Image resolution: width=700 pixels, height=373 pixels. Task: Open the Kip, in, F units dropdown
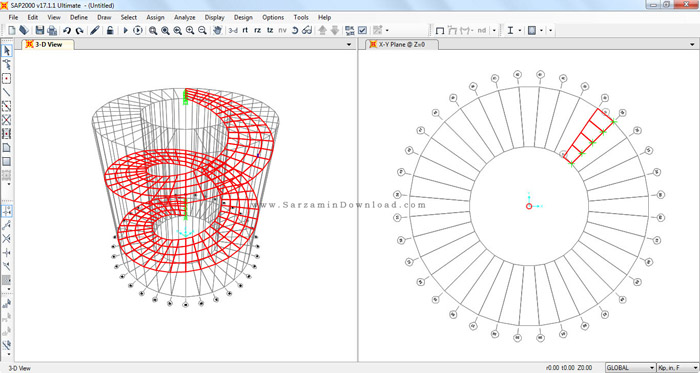[677, 368]
